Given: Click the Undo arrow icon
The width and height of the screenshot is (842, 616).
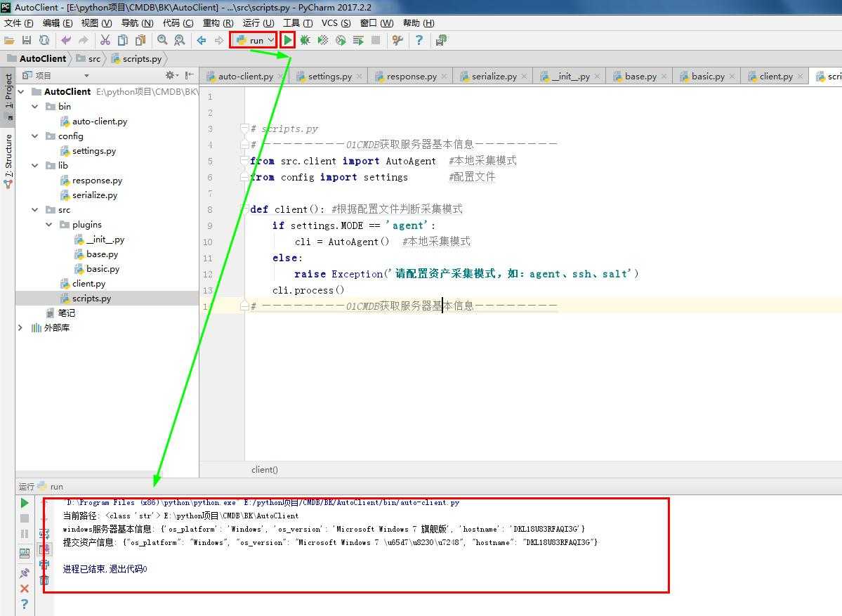Looking at the screenshot, I should (66, 40).
